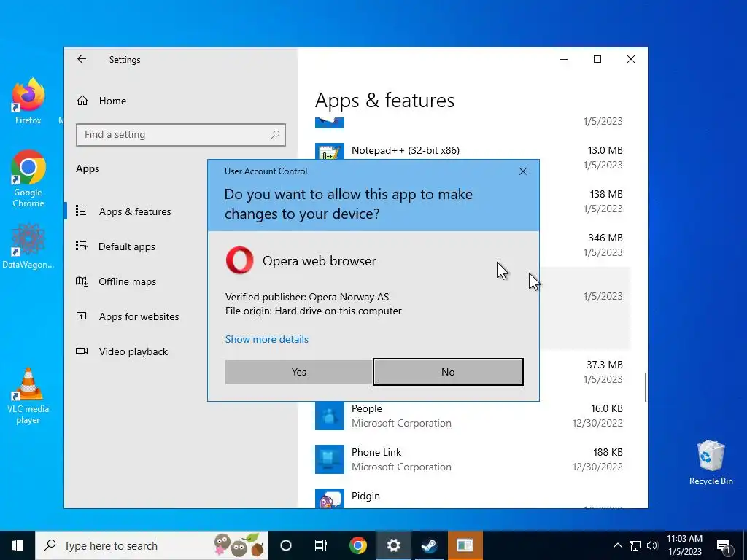Open Firefox desktop shortcut

tap(28, 101)
